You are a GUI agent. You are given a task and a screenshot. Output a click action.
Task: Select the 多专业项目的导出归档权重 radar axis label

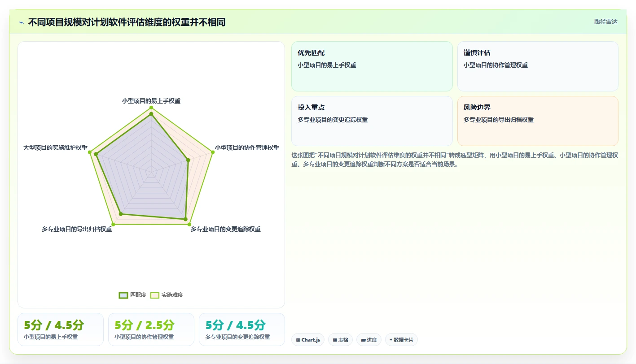77,229
